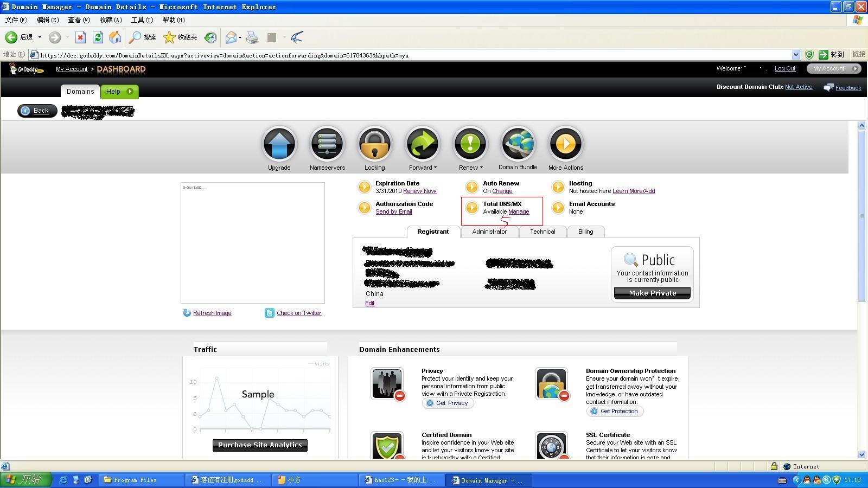Screen dimensions: 868x488
Task: Click the Refresh Image icon
Action: [187, 313]
